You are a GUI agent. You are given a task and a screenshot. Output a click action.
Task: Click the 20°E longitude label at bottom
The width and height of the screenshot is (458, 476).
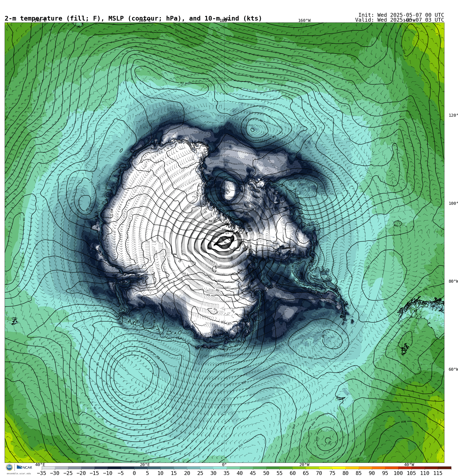pos(145,465)
